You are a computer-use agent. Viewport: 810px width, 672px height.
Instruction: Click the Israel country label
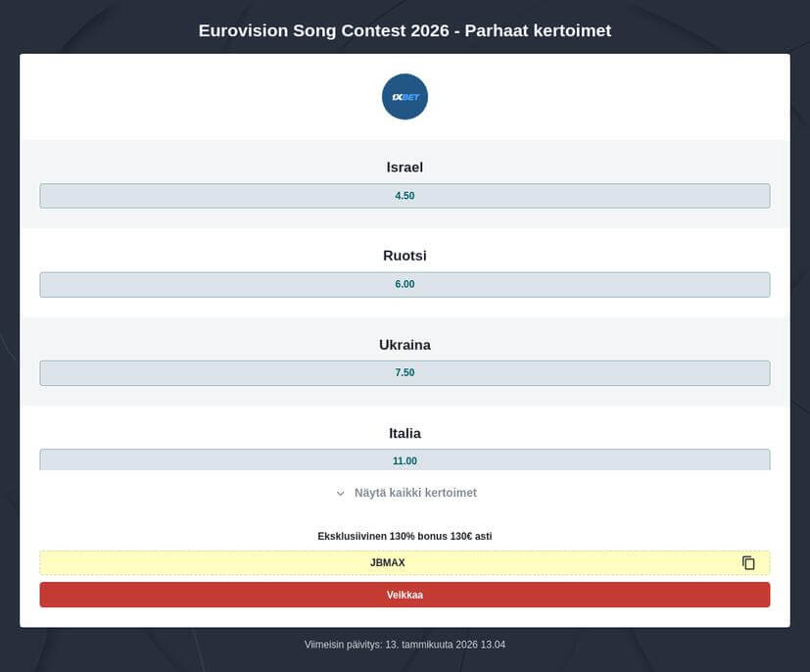point(405,167)
